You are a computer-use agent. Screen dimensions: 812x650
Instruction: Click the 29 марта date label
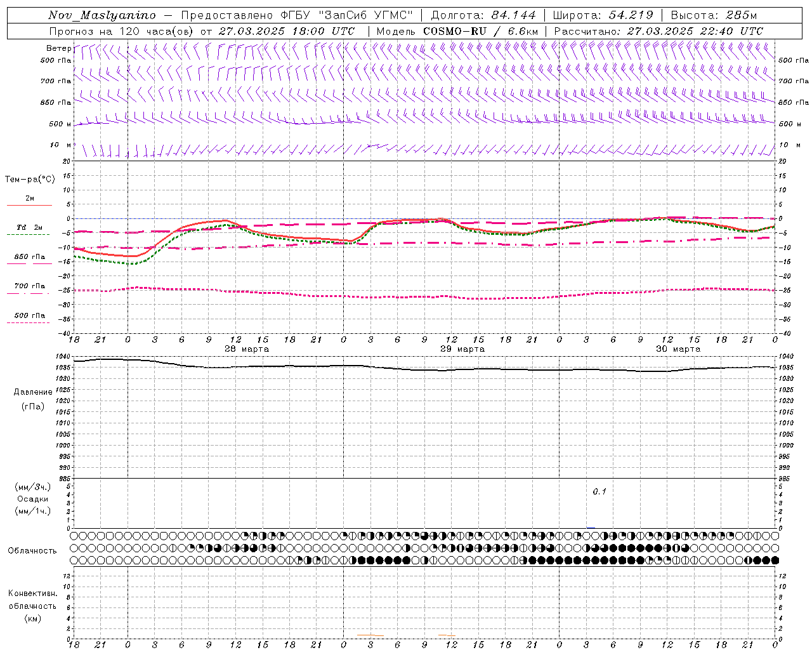coord(462,349)
